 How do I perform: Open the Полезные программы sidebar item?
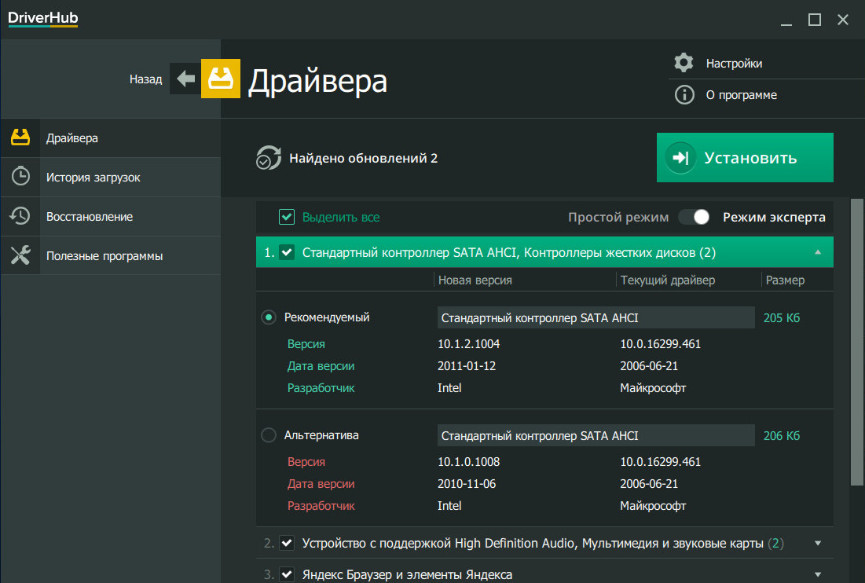coord(104,256)
